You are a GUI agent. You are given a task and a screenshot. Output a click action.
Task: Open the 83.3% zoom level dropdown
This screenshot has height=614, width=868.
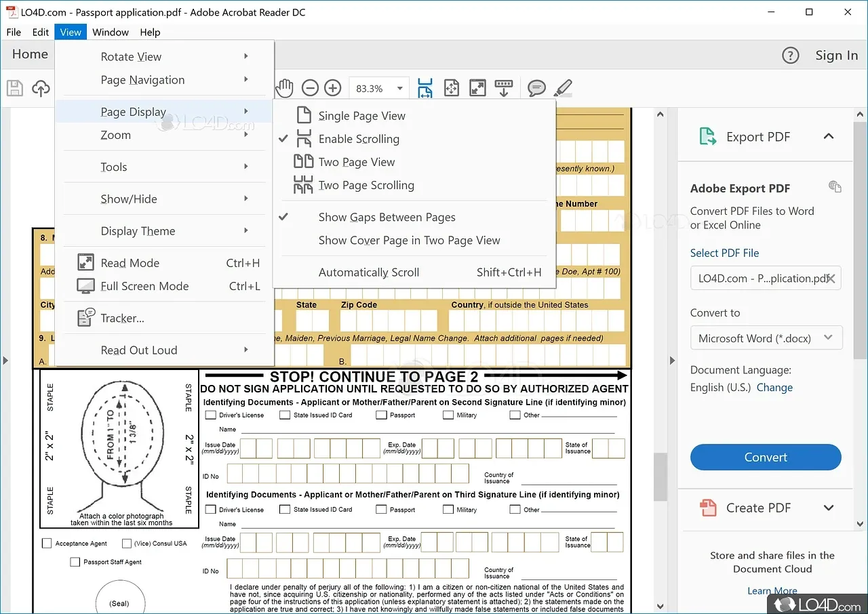click(400, 89)
